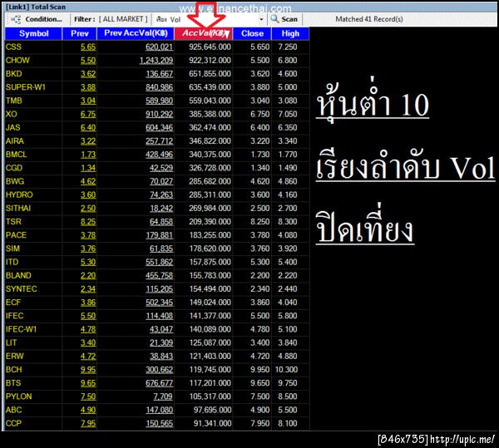Select the ECF symbol
499x448 pixels.
[13, 303]
